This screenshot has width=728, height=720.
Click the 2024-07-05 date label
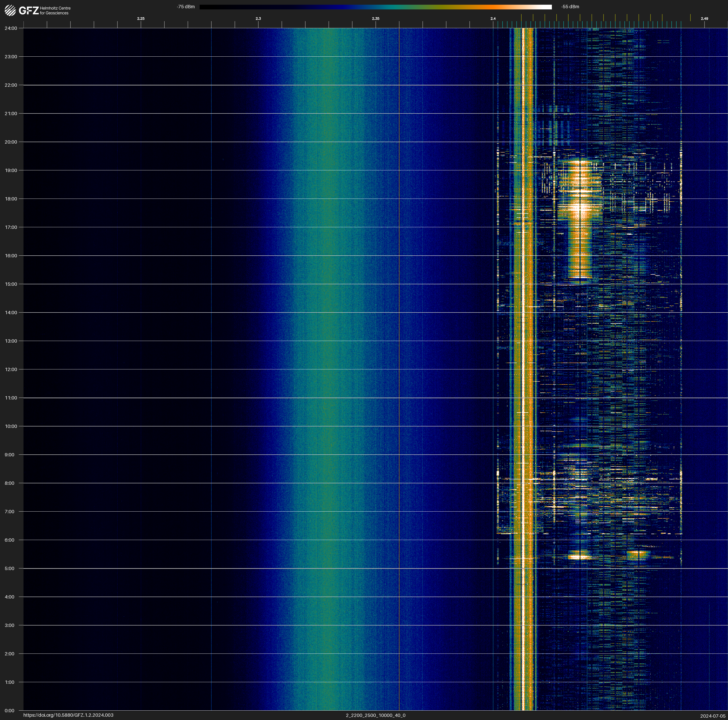click(x=713, y=716)
